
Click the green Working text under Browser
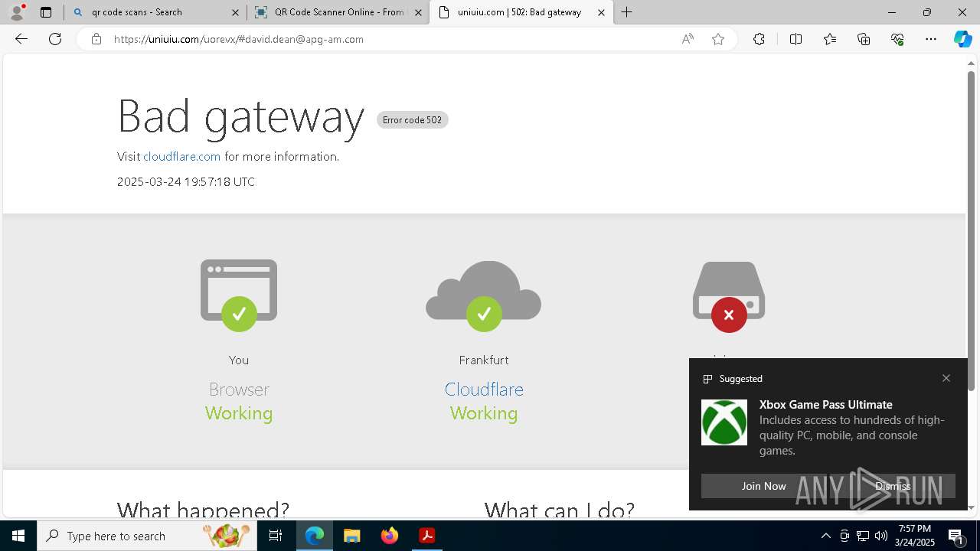pos(239,413)
